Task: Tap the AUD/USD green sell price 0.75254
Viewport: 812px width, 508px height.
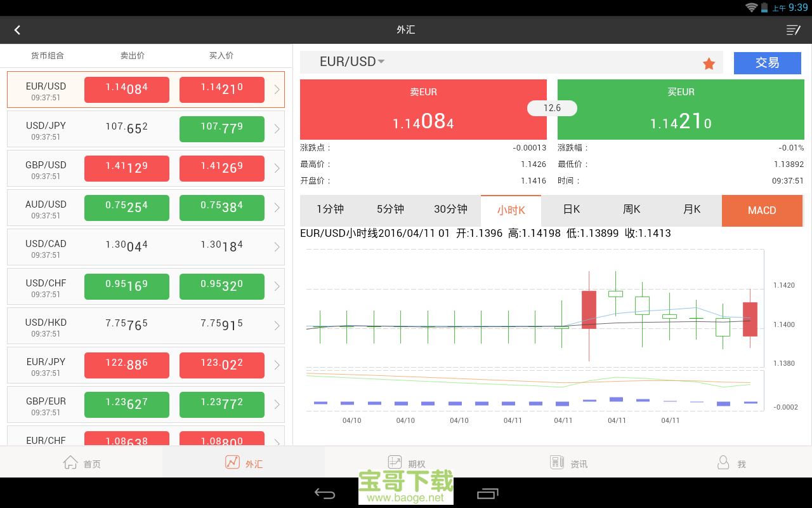Action: tap(127, 208)
